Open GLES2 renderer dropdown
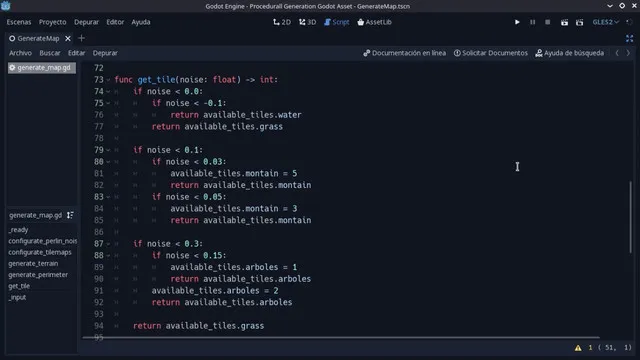This screenshot has height=360, width=640. tap(605, 22)
